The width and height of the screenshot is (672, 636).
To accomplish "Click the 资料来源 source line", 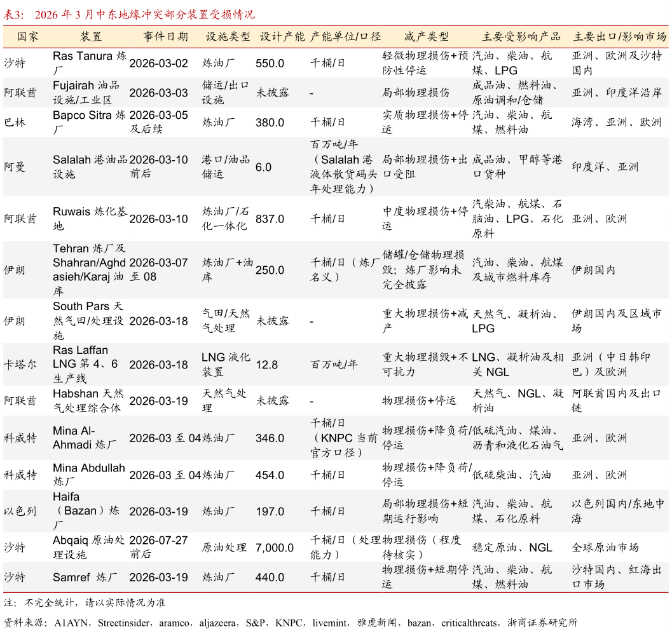I will click(290, 623).
